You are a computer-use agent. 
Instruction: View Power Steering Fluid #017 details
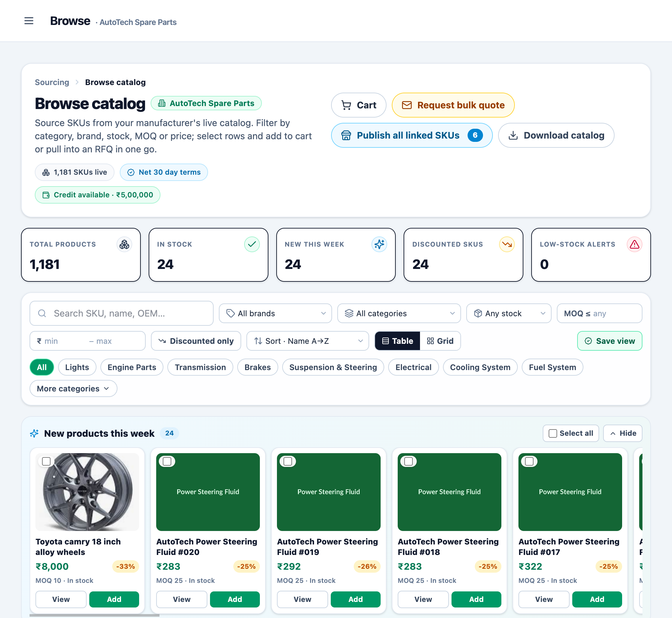click(x=544, y=600)
